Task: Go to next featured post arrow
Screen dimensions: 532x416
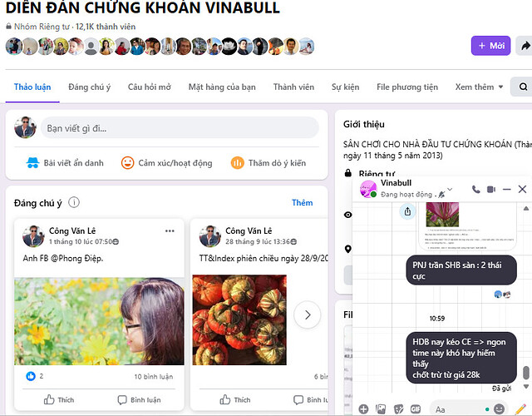Action: [307, 314]
